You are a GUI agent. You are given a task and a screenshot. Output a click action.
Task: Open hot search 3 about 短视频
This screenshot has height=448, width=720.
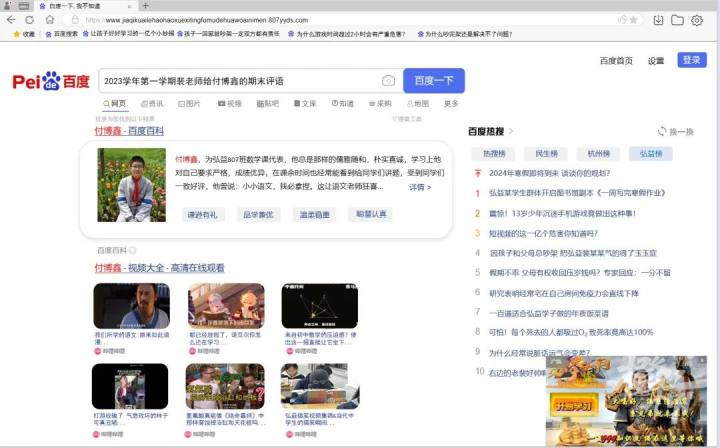(543, 234)
